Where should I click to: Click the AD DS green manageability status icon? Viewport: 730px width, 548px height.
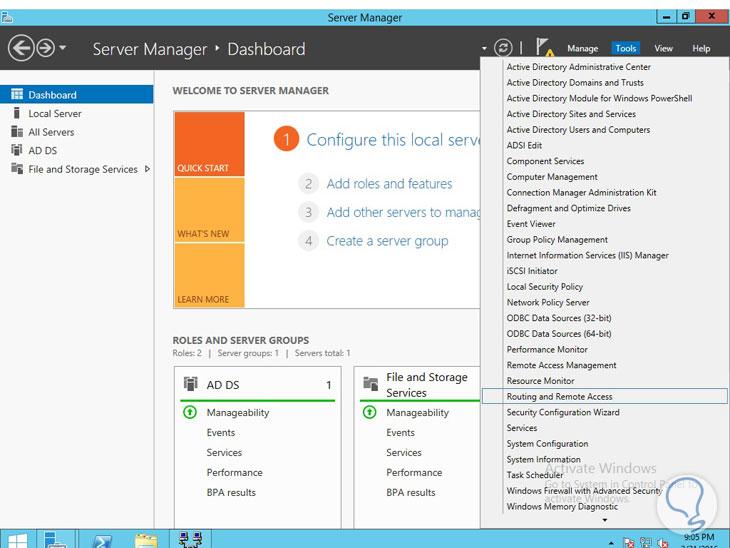click(190, 412)
